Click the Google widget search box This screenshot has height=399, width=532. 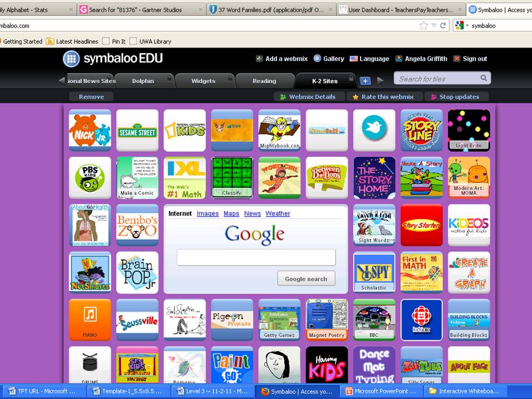click(256, 257)
